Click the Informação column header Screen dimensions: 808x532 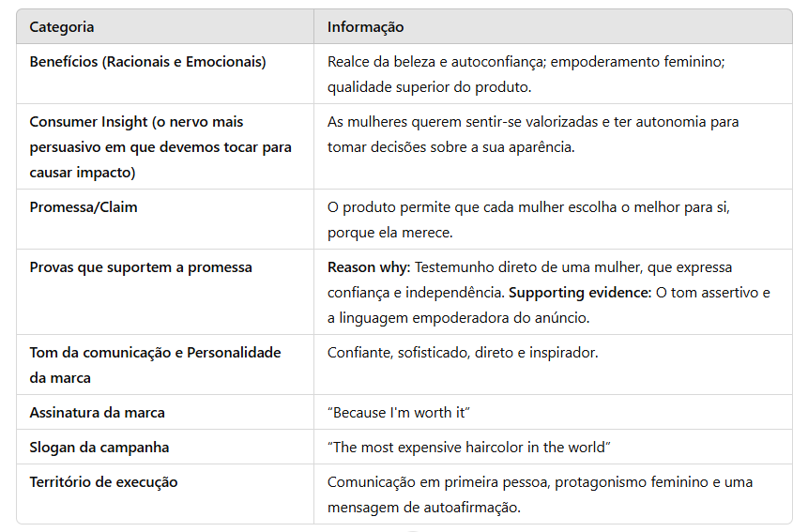coord(365,27)
